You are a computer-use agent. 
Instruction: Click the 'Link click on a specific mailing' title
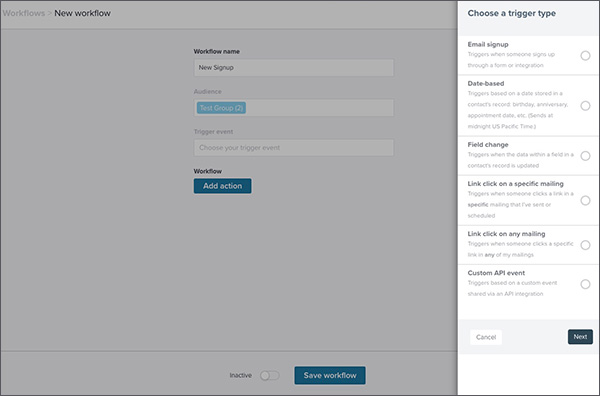pyautogui.click(x=515, y=184)
